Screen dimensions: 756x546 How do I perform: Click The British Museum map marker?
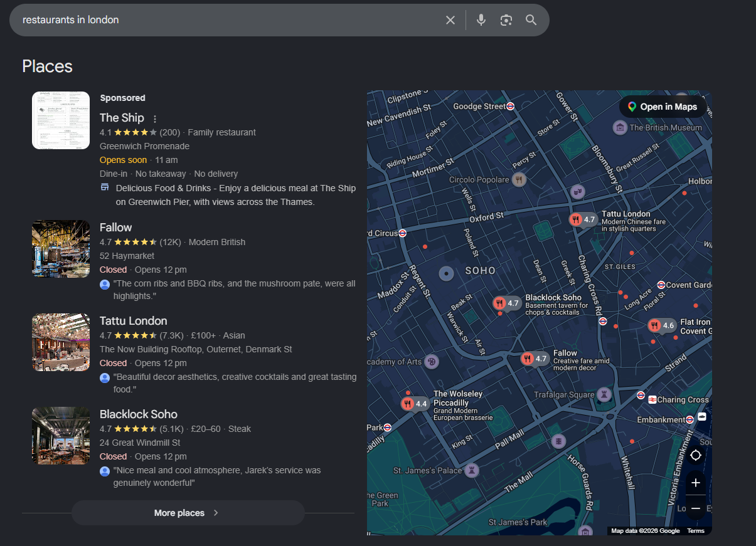(x=620, y=128)
